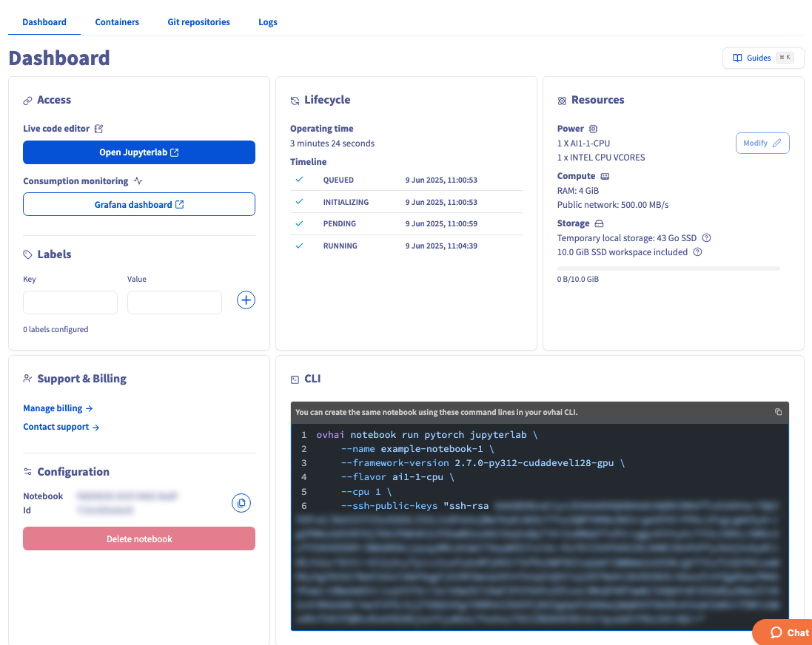Screen dimensions: 812x645
Task: Click the CLI terminal icon
Action: coord(295,379)
